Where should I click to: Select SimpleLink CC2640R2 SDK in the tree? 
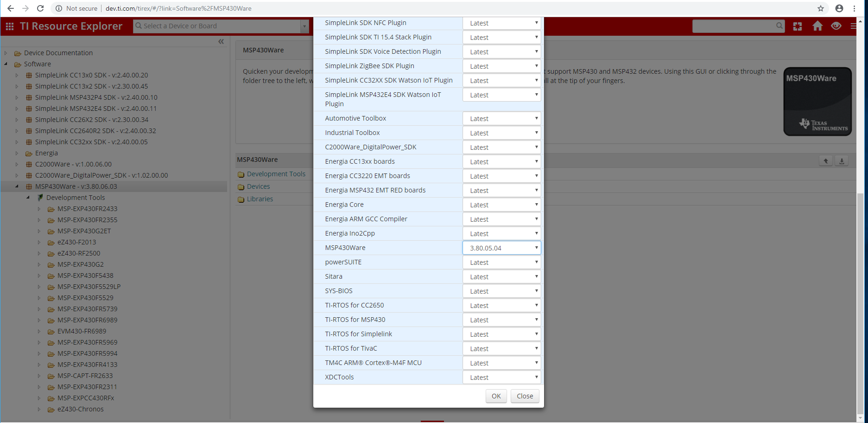[95, 131]
